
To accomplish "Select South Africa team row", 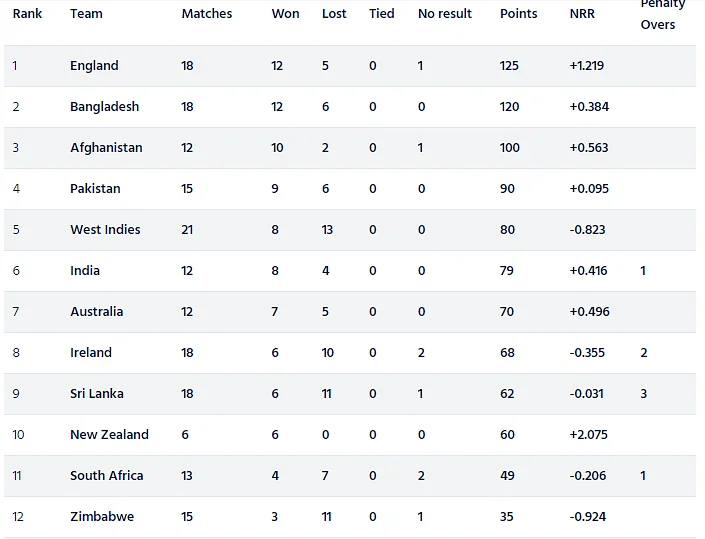I will point(350,476).
